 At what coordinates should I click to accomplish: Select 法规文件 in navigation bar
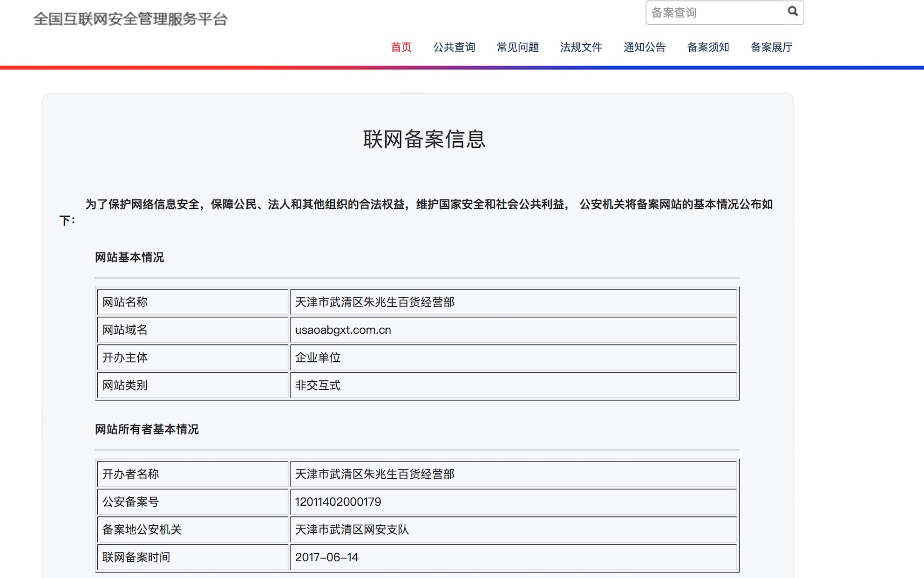point(581,47)
